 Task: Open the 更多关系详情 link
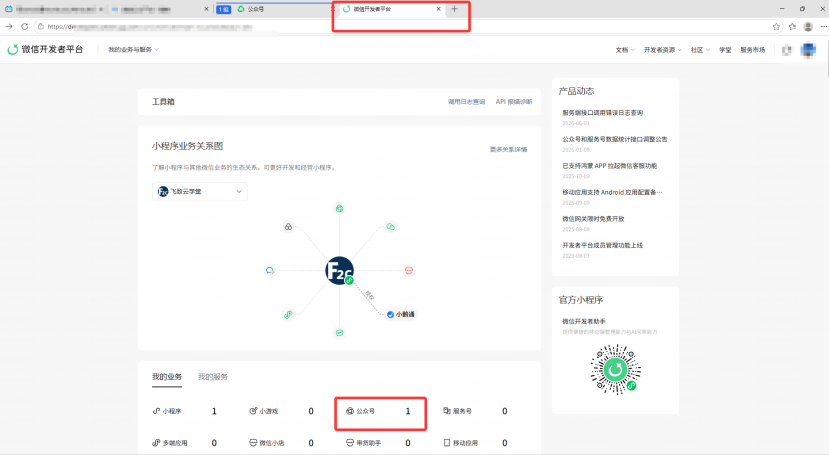tap(508, 150)
